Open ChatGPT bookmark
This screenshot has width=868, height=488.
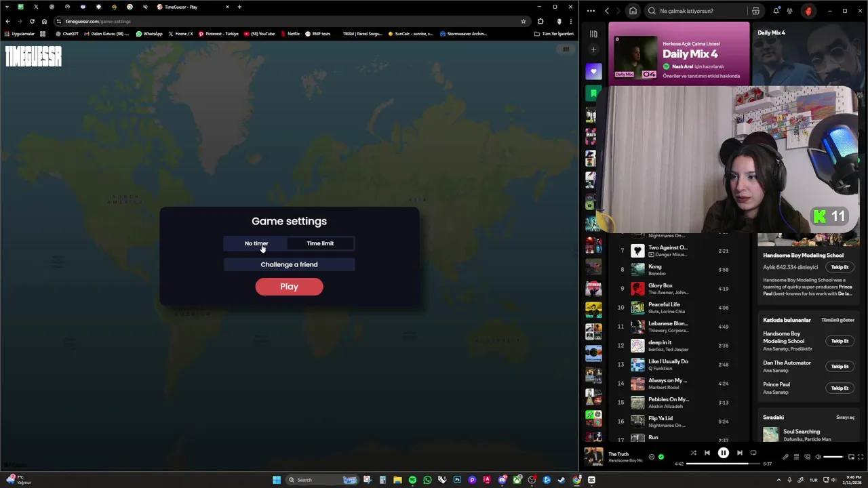[x=67, y=33]
